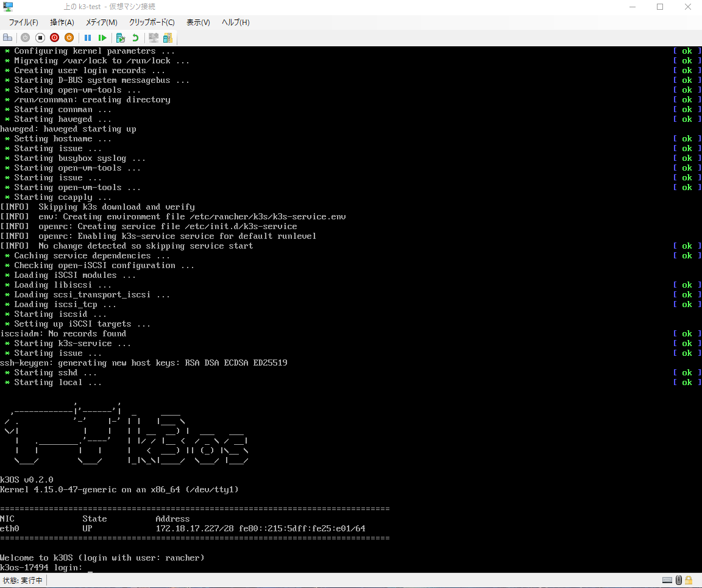The height and width of the screenshot is (588, 702).
Task: Open the ファイル(F) menu
Action: (x=23, y=23)
